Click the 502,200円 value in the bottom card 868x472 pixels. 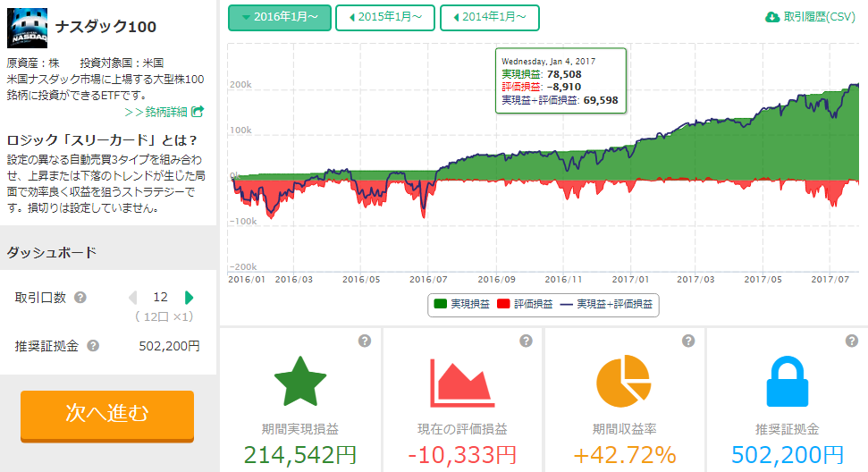pos(788,455)
